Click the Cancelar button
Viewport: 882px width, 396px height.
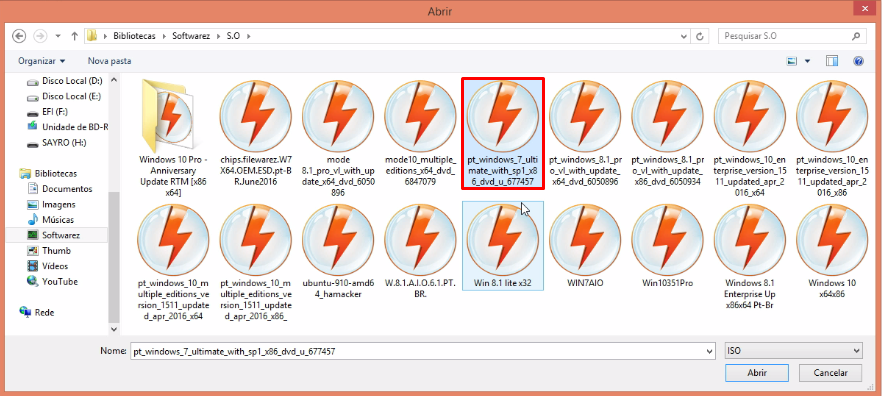tap(830, 373)
